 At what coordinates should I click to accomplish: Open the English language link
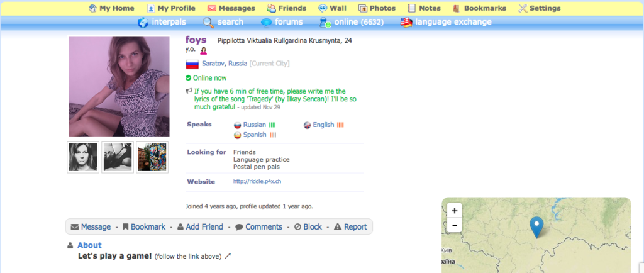(324, 125)
